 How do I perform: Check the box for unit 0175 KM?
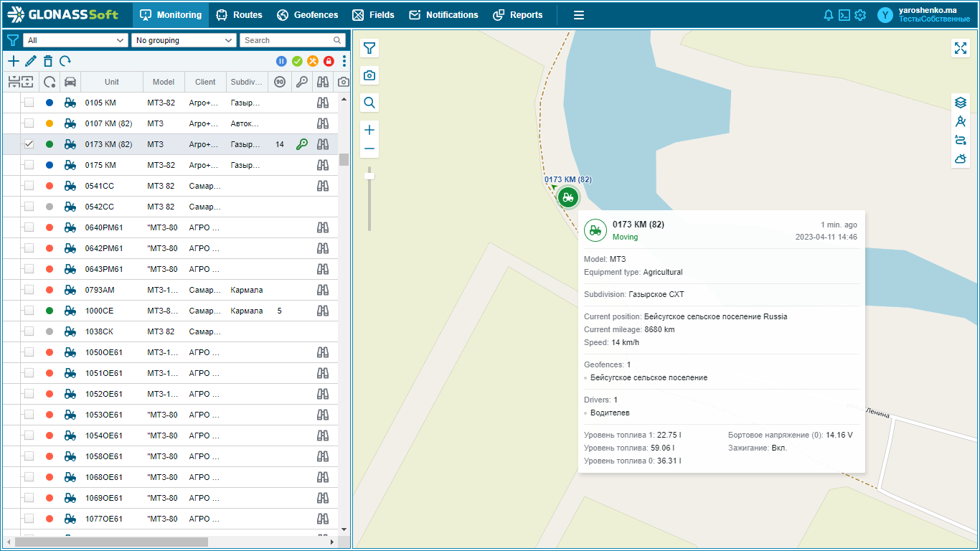(29, 165)
